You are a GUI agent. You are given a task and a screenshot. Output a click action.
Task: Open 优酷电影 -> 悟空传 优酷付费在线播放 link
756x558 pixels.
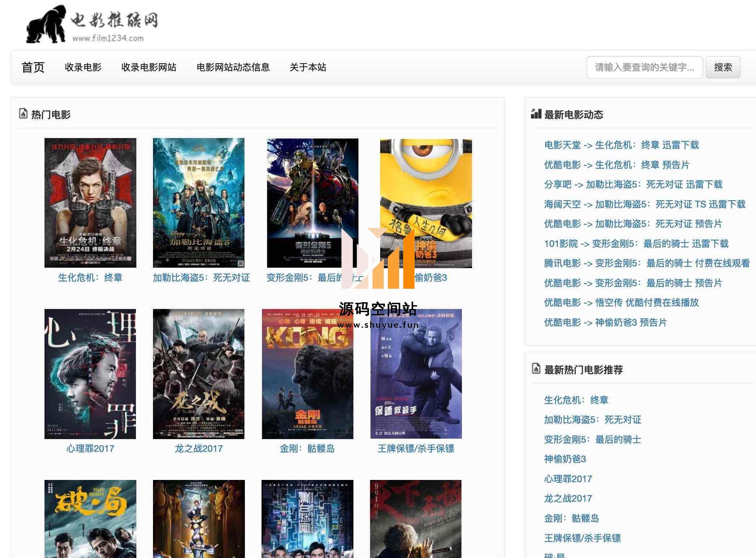(x=621, y=302)
